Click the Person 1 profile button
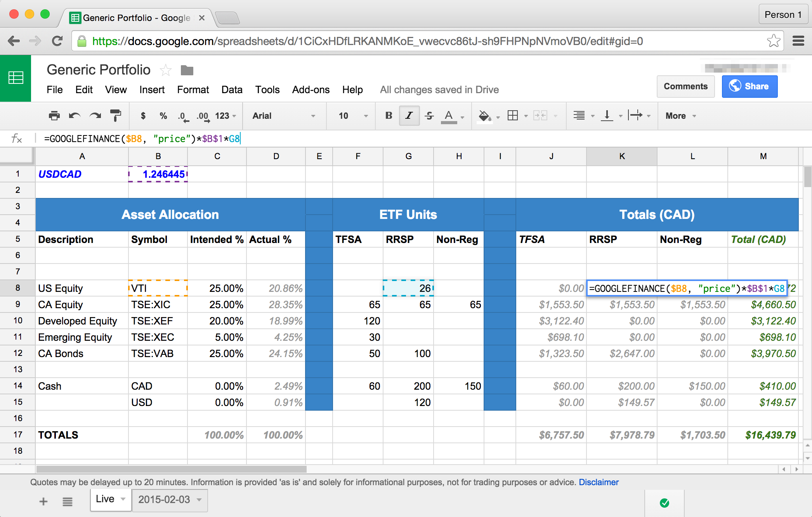This screenshot has width=812, height=517. (783, 15)
